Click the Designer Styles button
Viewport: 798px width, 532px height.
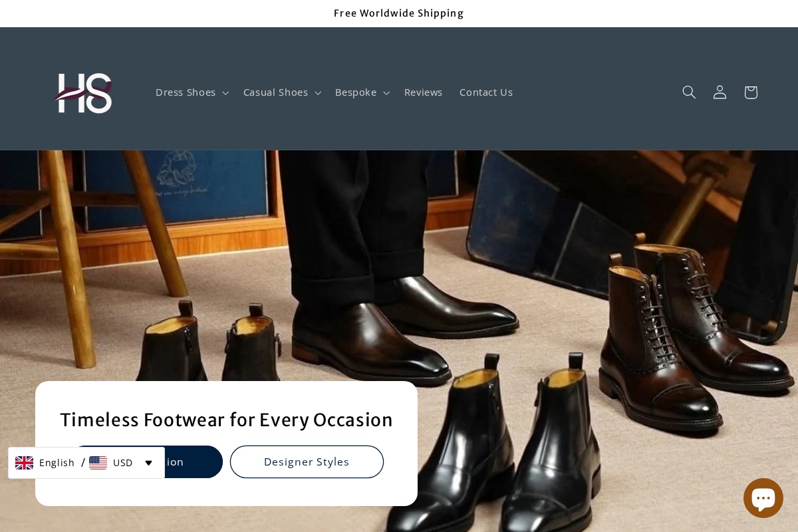point(307,462)
